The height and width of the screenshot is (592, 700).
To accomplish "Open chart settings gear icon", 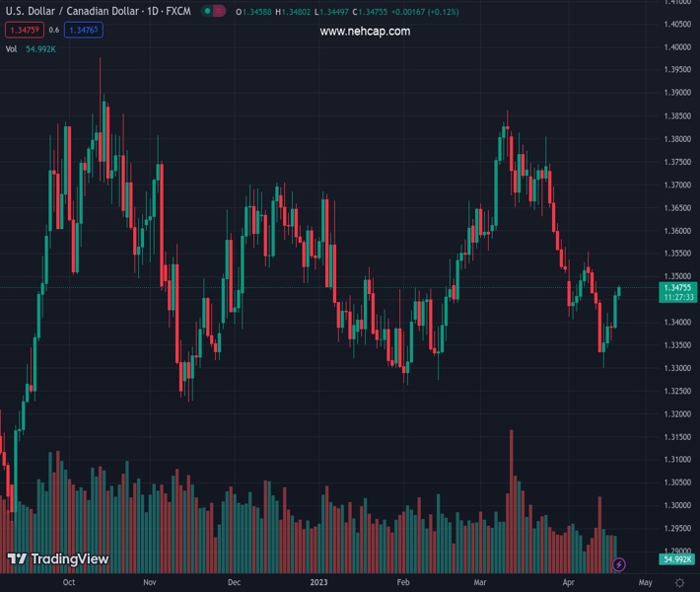I will click(x=679, y=583).
